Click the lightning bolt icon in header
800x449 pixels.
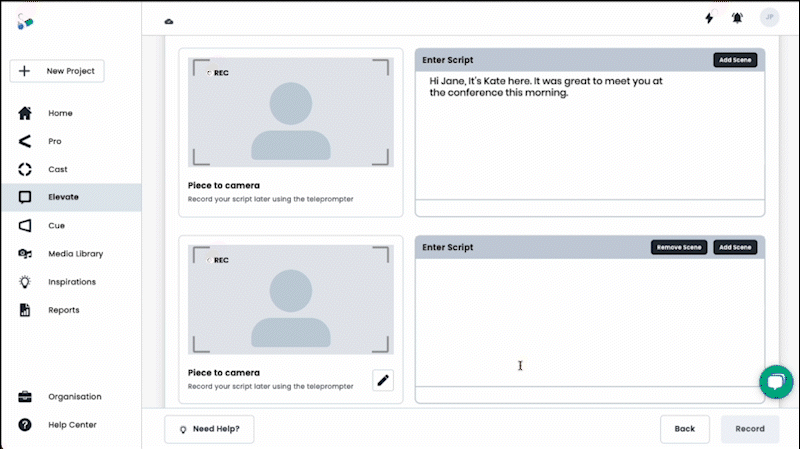[709, 18]
